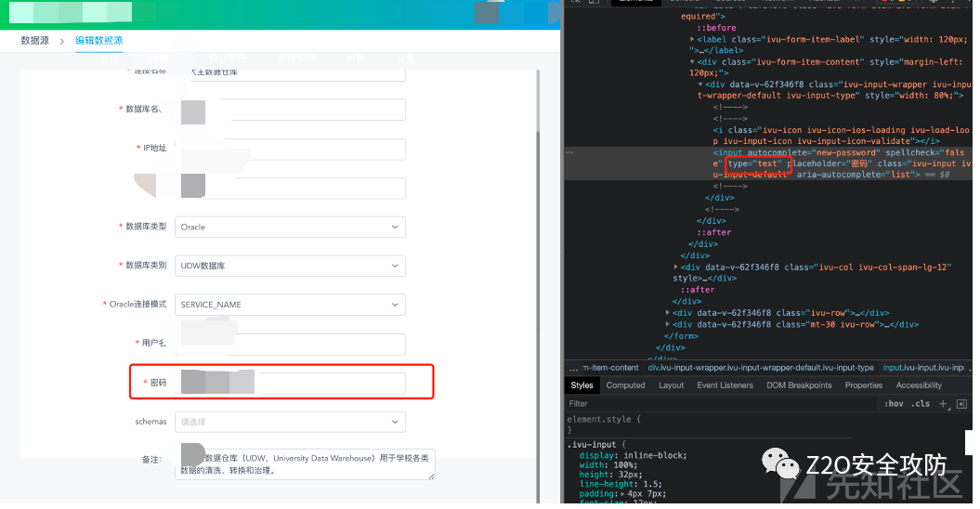Click the </form> closing tag row
The image size is (980, 509).
tap(681, 336)
